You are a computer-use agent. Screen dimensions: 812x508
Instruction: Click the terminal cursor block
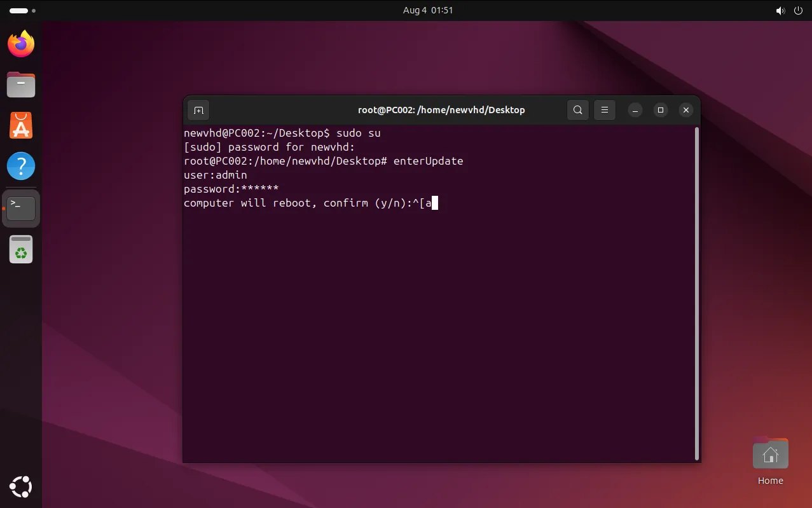point(435,203)
